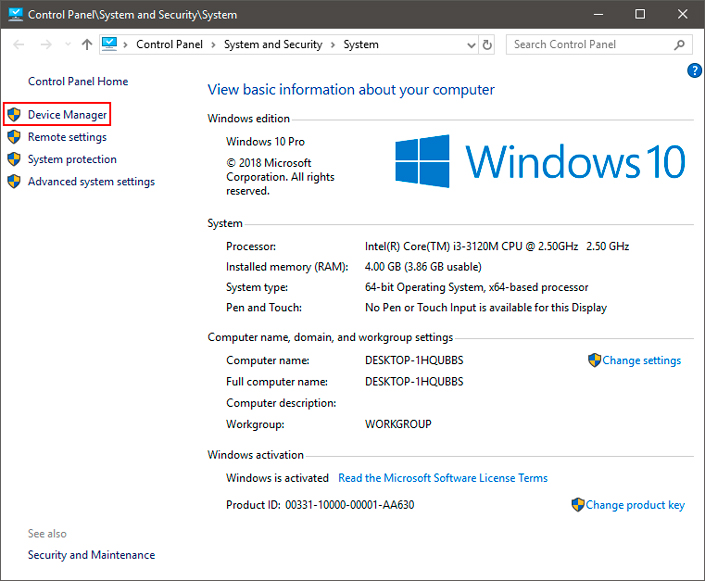Click 'No Pen or Touch Input' text
Screen dimensions: 705x581
coord(421,308)
